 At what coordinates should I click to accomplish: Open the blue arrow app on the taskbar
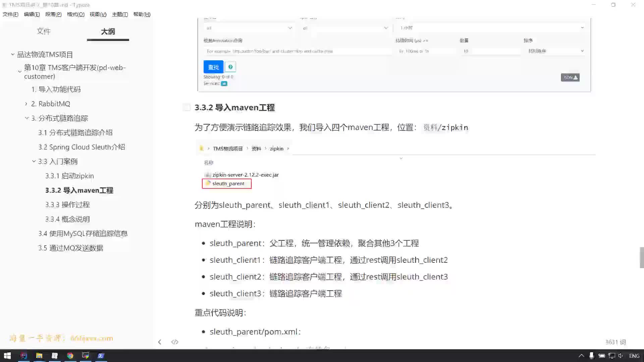[x=101, y=356]
